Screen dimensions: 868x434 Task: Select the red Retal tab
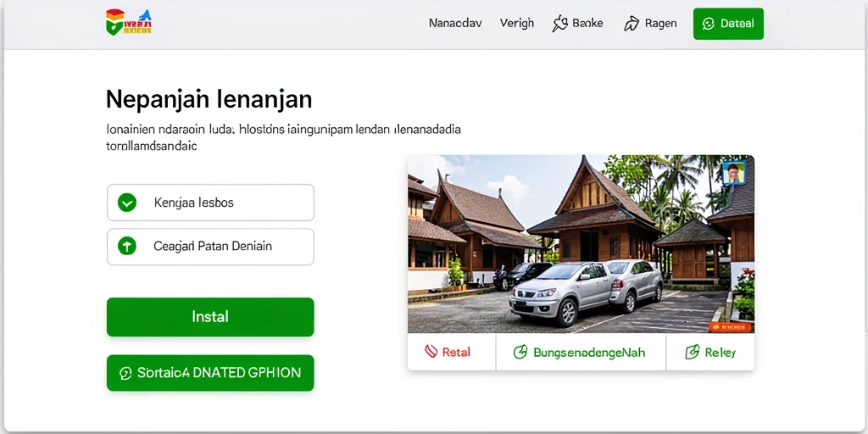click(452, 352)
